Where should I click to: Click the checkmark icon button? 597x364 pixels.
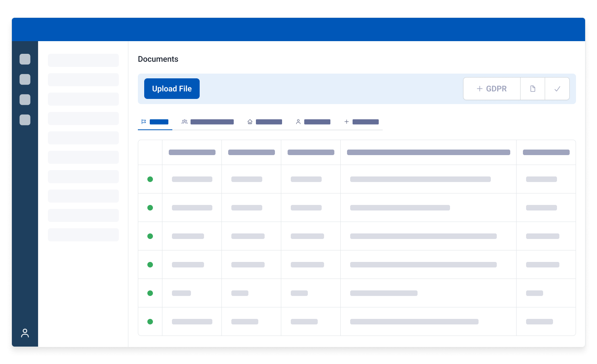tap(557, 89)
